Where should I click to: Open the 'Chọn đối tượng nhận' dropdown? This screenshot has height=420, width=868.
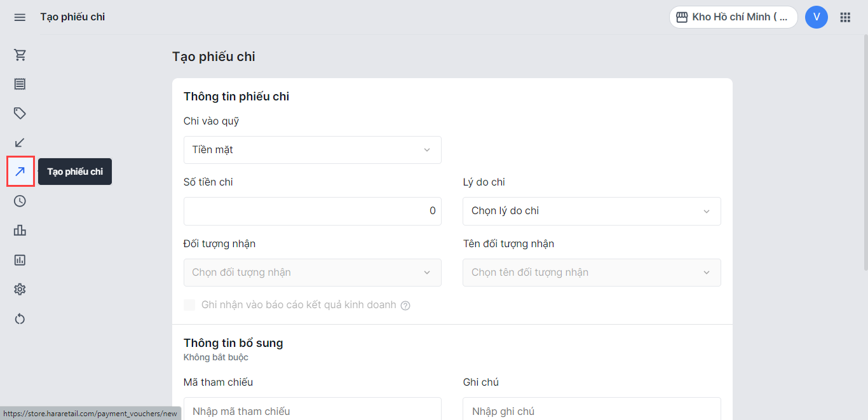[312, 273]
